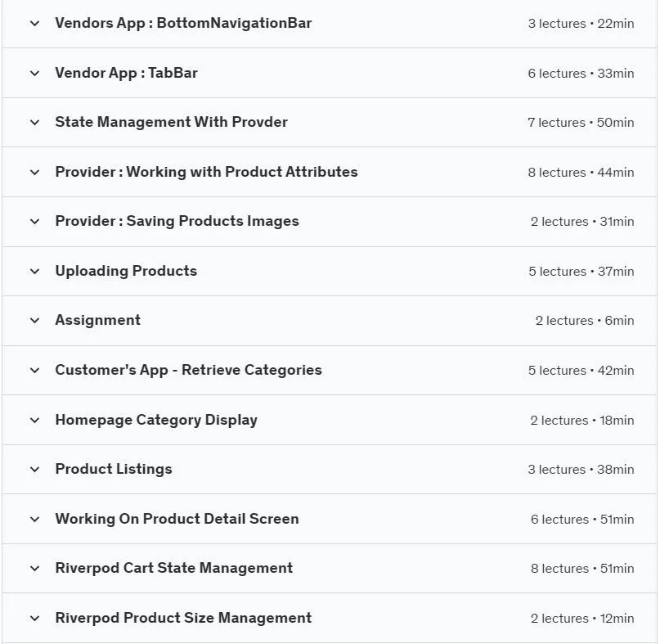Viewport: 660px width, 644px height.
Task: Click the Vendor App : TabBar heading
Action: pos(126,74)
